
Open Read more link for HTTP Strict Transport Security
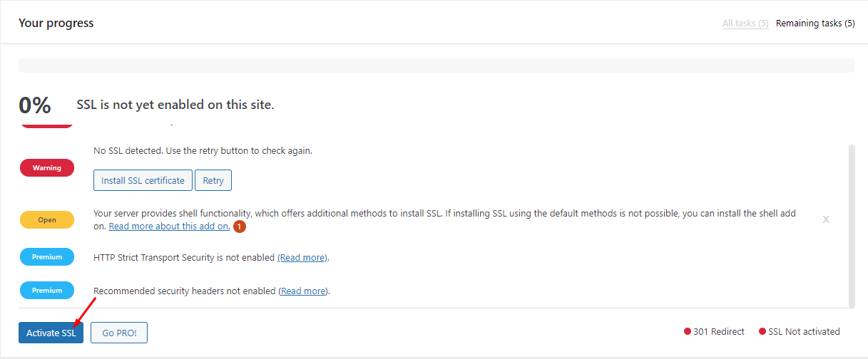tap(302, 258)
